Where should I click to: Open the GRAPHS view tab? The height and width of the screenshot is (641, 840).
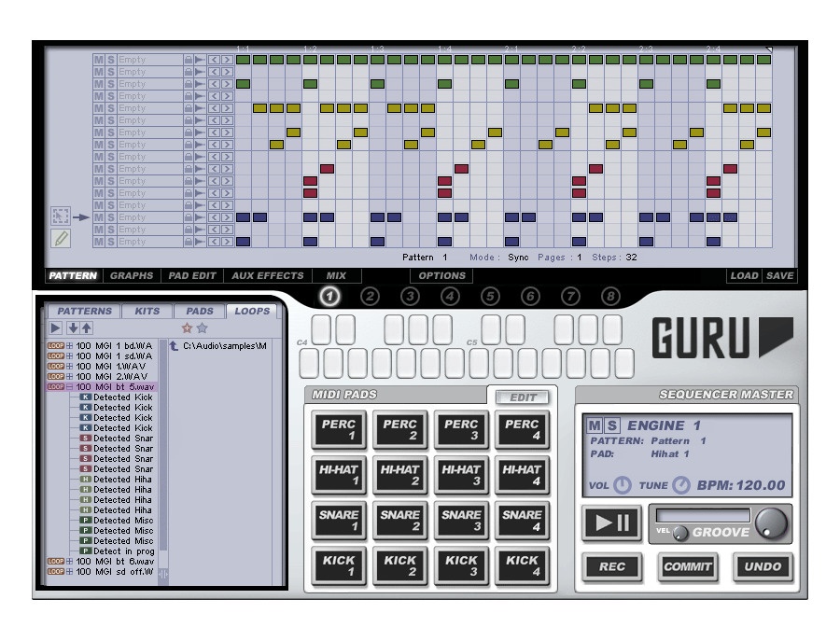pyautogui.click(x=131, y=276)
